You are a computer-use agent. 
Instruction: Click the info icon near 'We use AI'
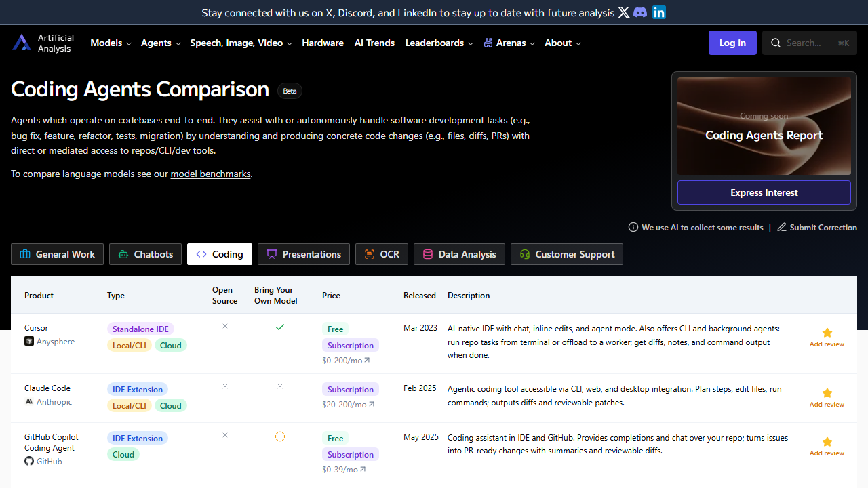point(633,227)
